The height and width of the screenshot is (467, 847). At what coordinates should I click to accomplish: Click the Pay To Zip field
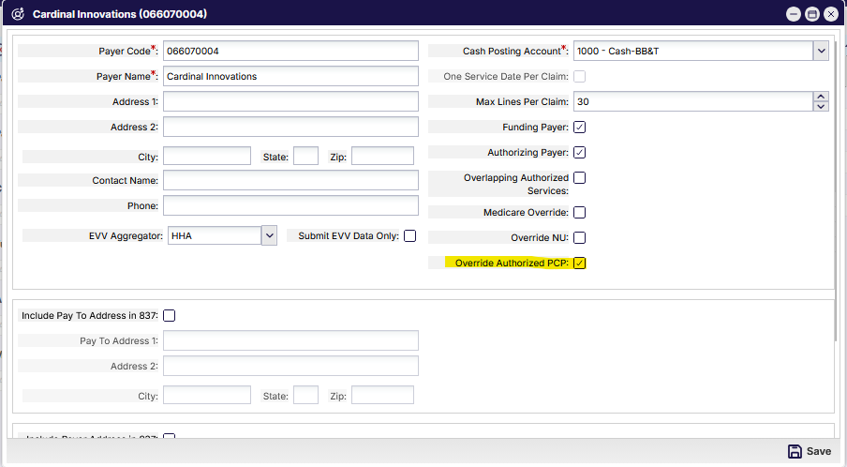click(382, 395)
